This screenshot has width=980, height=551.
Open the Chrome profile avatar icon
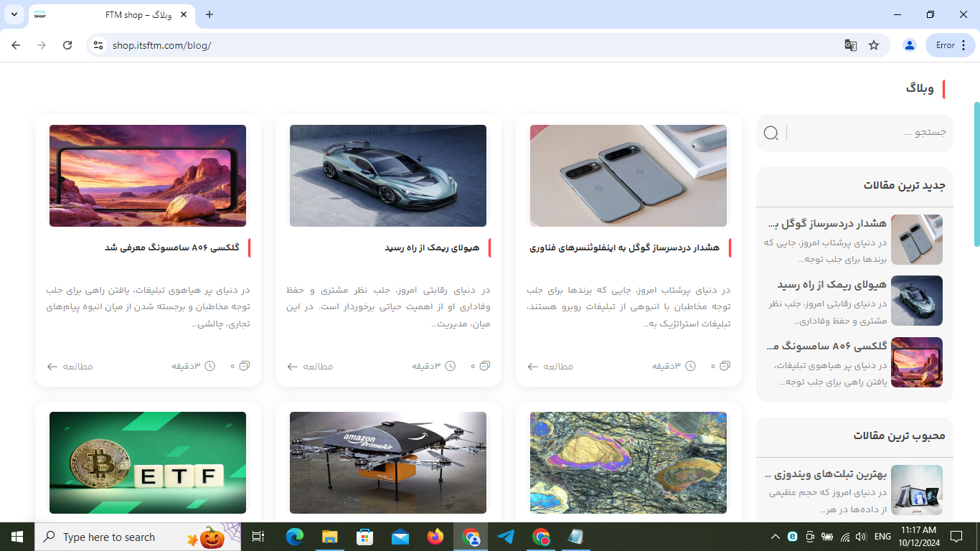point(910,45)
